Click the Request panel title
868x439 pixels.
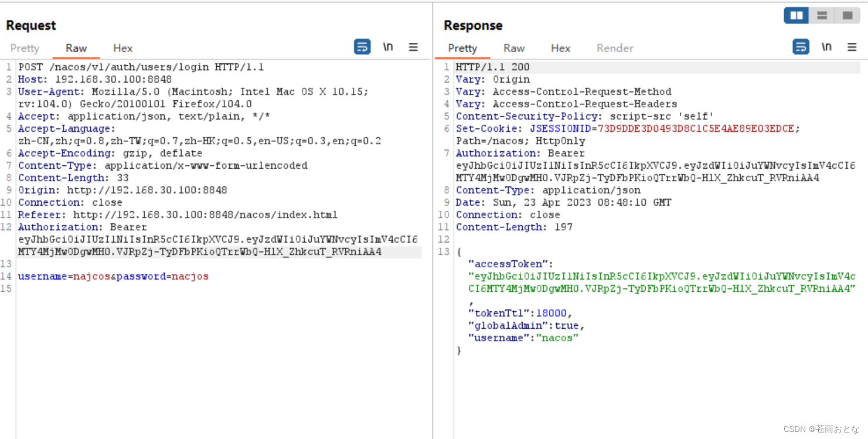pos(31,25)
